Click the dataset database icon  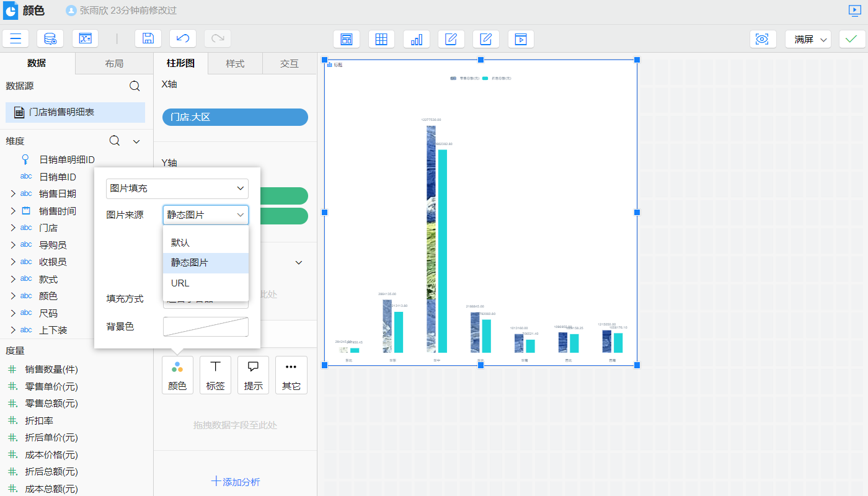pyautogui.click(x=50, y=38)
